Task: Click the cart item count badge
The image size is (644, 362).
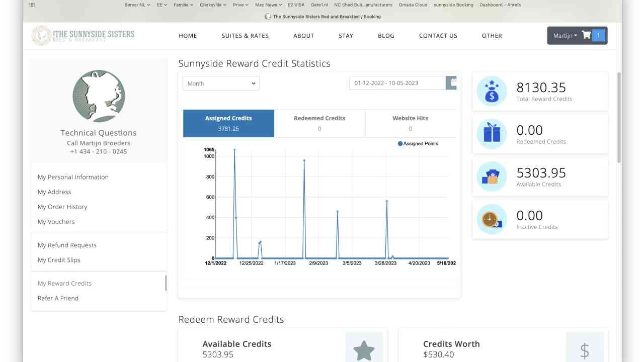Action: 598,35
